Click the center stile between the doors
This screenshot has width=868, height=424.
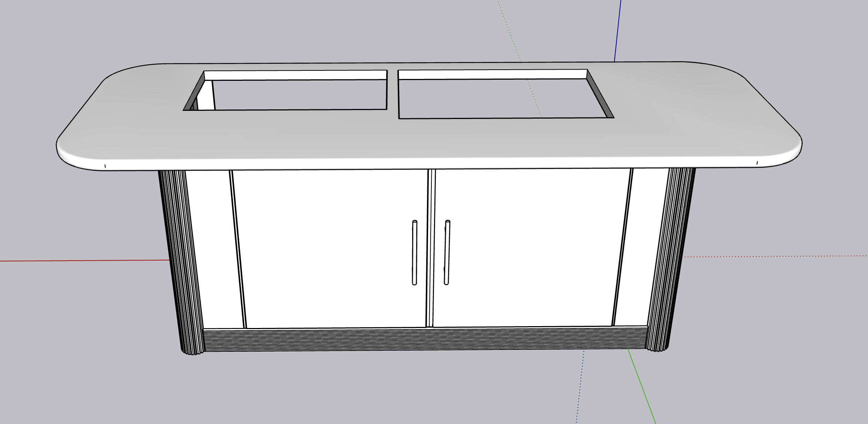[430, 248]
